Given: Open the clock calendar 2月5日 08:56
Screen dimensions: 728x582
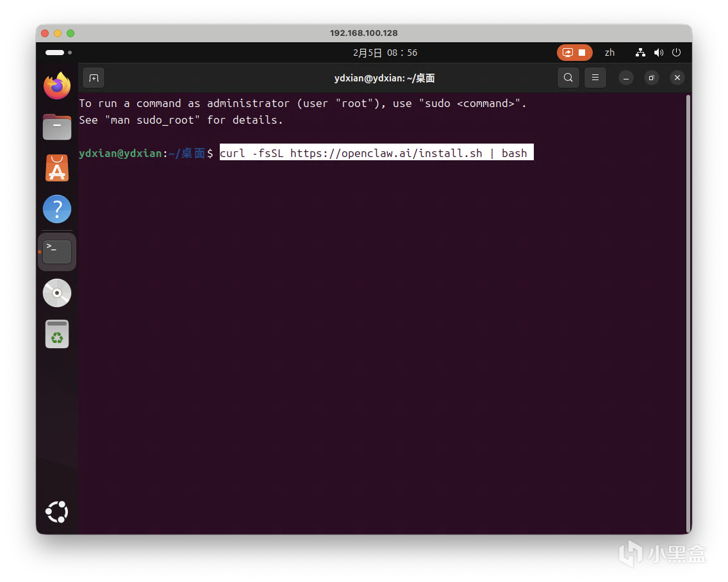Looking at the screenshot, I should click(x=385, y=53).
